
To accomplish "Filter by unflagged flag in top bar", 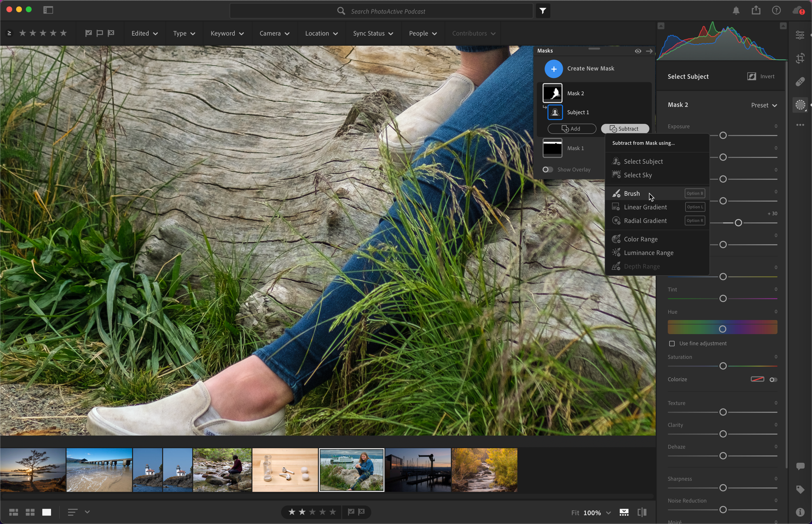I will pyautogui.click(x=100, y=33).
